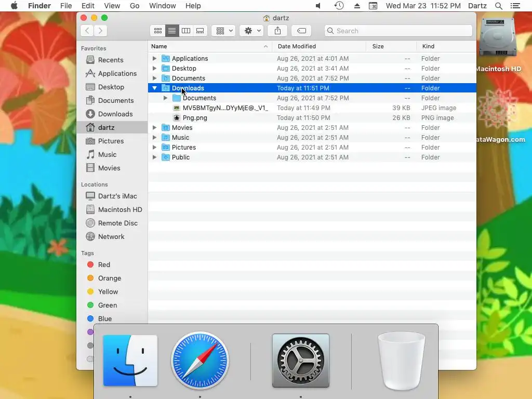The width and height of the screenshot is (532, 399).
Task: Expand the Public folder row
Action: (154, 157)
